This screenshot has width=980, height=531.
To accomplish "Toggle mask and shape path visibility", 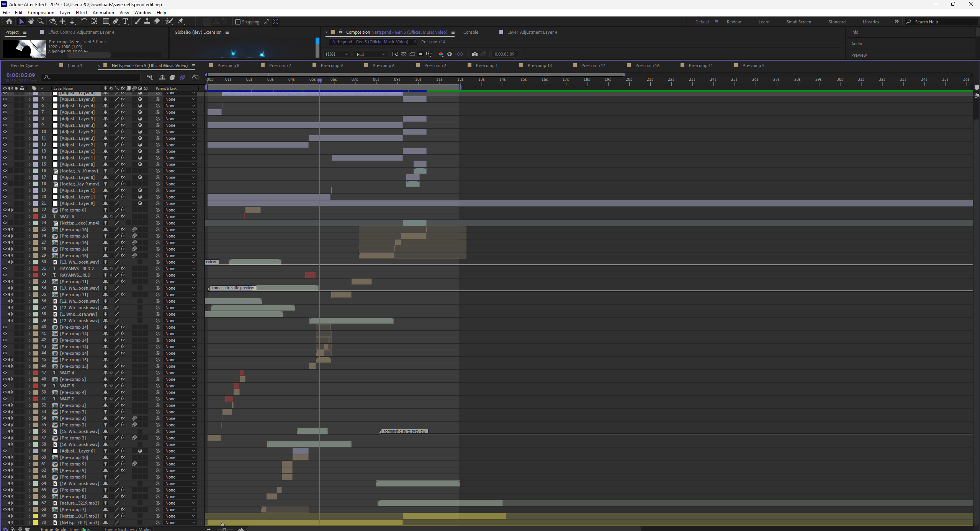I will pos(412,54).
